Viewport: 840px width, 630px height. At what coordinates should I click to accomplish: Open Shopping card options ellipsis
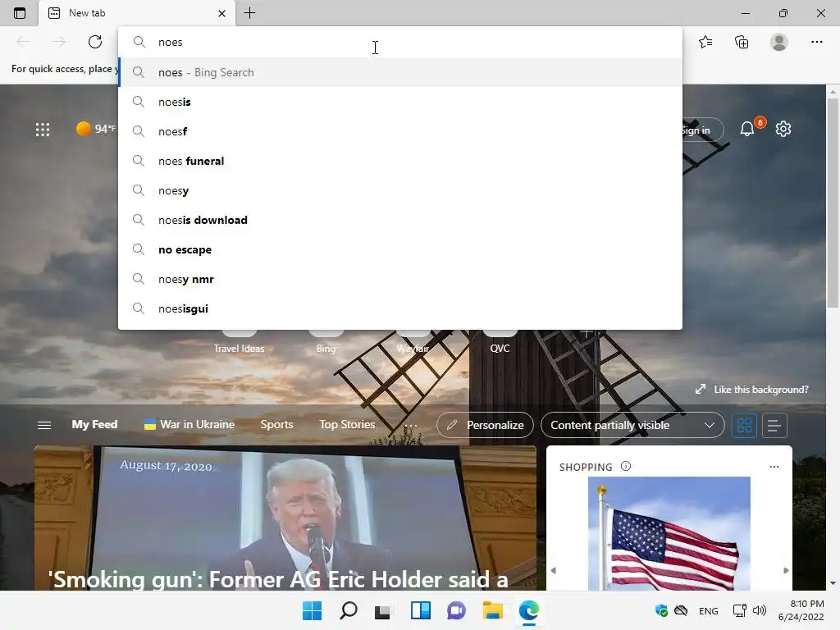pyautogui.click(x=774, y=467)
